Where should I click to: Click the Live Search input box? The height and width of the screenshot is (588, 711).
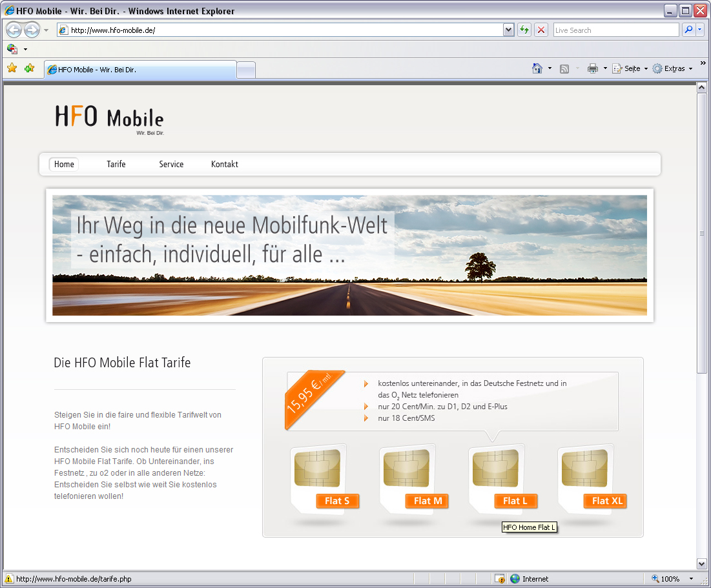tap(616, 30)
